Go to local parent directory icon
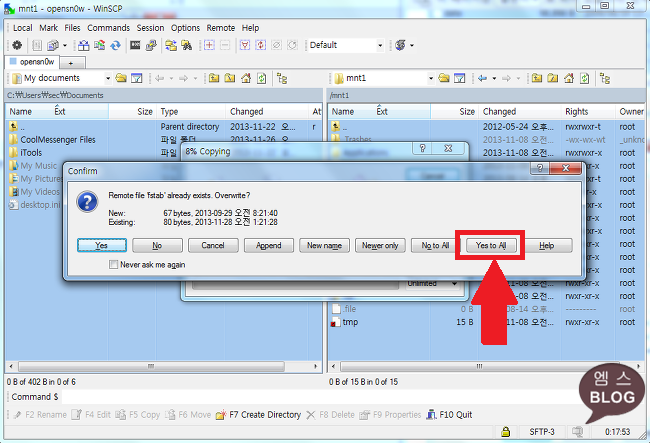Viewport: 650px width, 443px height. (x=214, y=78)
